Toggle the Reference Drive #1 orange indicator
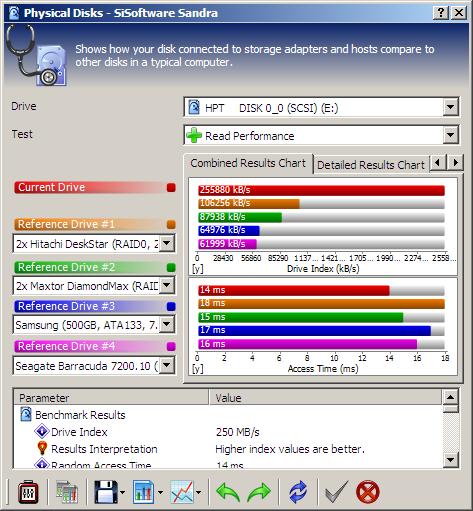 (x=171, y=224)
